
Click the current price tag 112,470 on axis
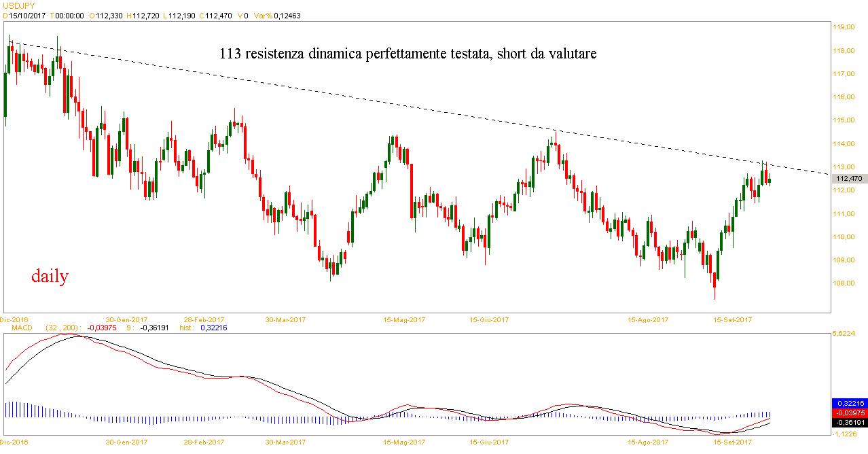pyautogui.click(x=849, y=178)
